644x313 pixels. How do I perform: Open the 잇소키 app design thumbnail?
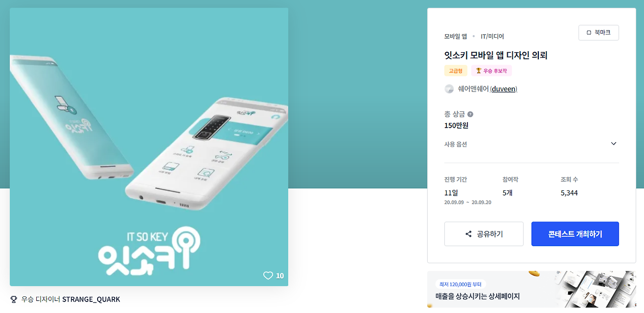(149, 147)
